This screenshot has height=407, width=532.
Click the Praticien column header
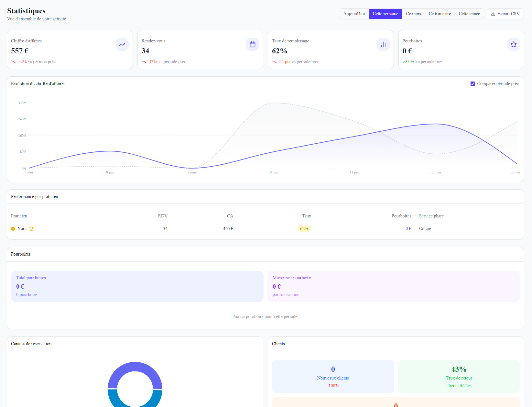(19, 216)
